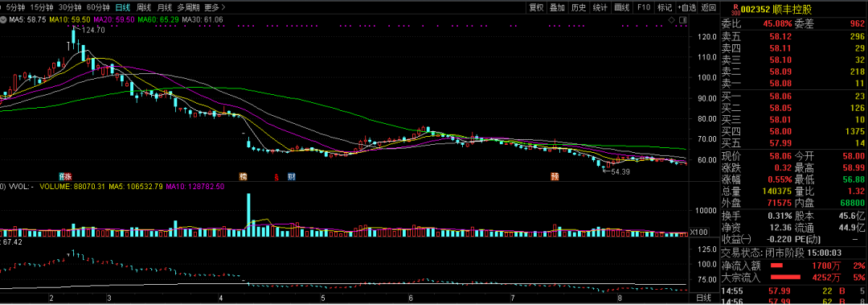
Task: Click the MA5: 58.75 indicator label
Action: pyautogui.click(x=27, y=20)
